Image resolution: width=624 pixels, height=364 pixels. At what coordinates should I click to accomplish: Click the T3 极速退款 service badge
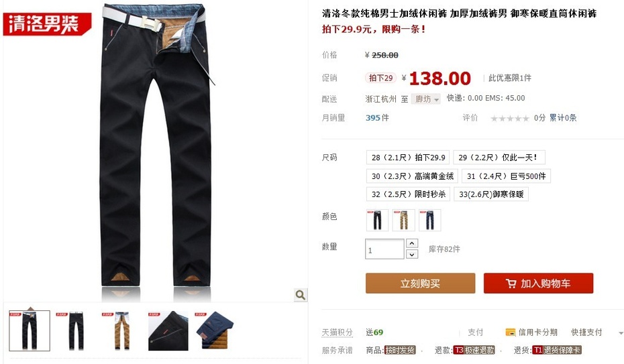point(474,350)
